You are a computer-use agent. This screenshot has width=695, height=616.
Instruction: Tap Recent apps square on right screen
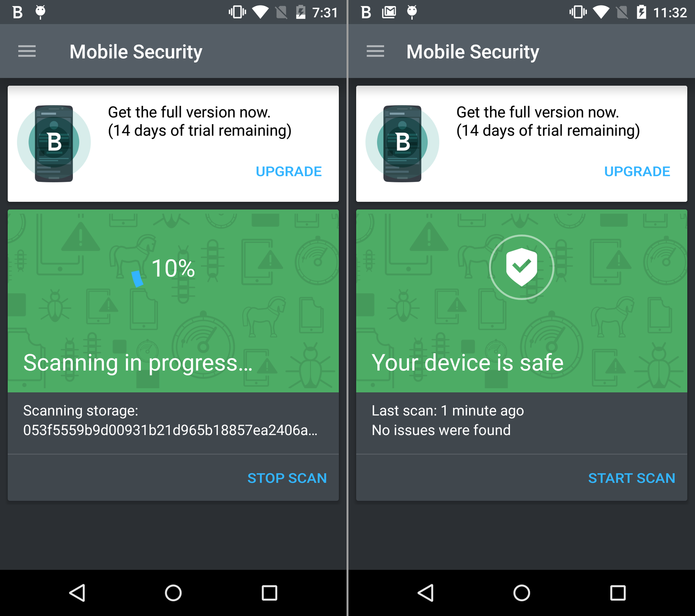618,593
